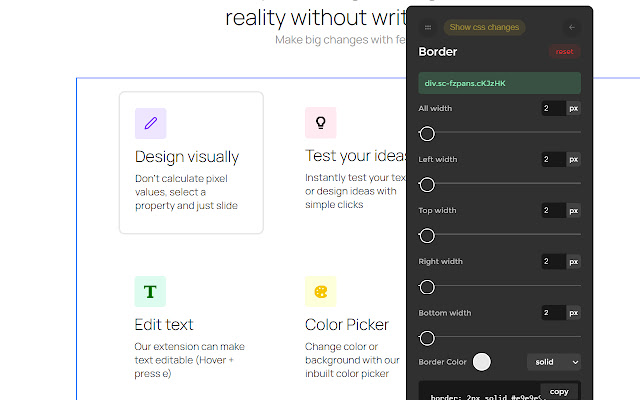Click the yellow palette Color Picker icon
Viewport: 640px width, 400px height.
click(320, 291)
